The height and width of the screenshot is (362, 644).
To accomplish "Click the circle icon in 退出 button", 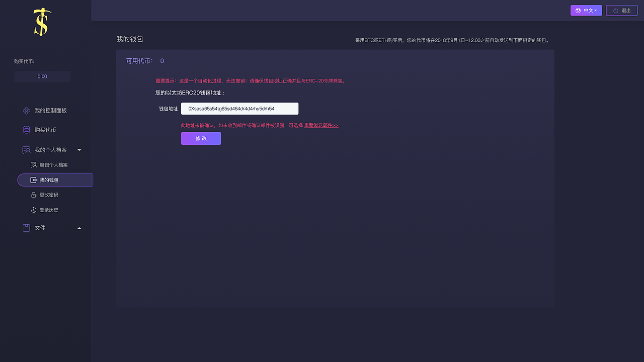I will pos(616,11).
